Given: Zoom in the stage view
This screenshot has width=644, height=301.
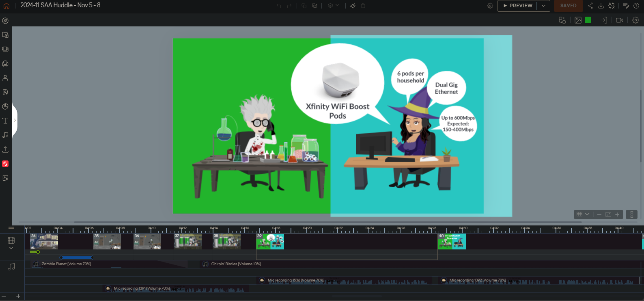Looking at the screenshot, I should (617, 214).
